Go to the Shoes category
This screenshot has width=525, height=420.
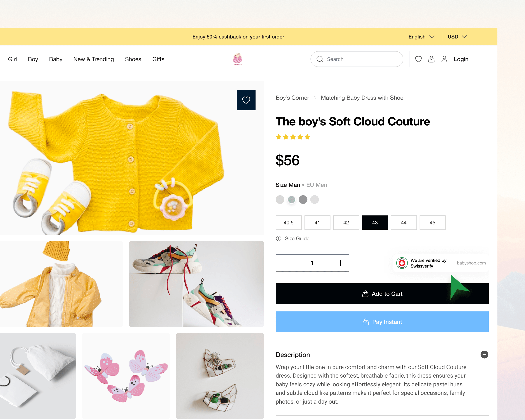point(133,59)
